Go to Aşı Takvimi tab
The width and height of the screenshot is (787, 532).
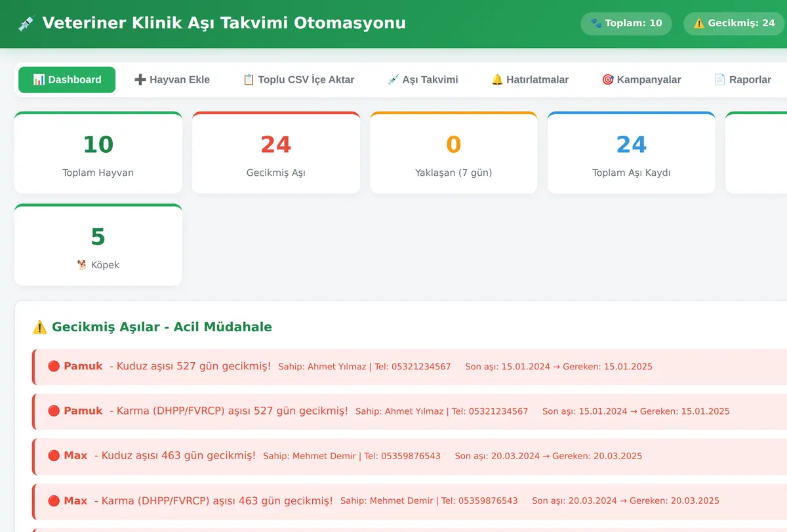click(x=422, y=79)
